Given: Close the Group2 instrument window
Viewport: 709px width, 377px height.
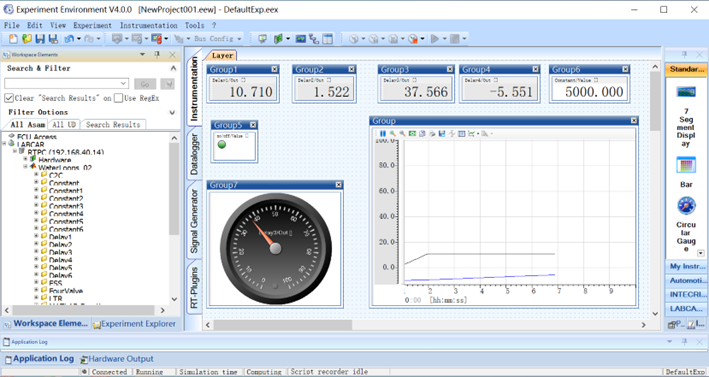Looking at the screenshot, I should (x=351, y=69).
